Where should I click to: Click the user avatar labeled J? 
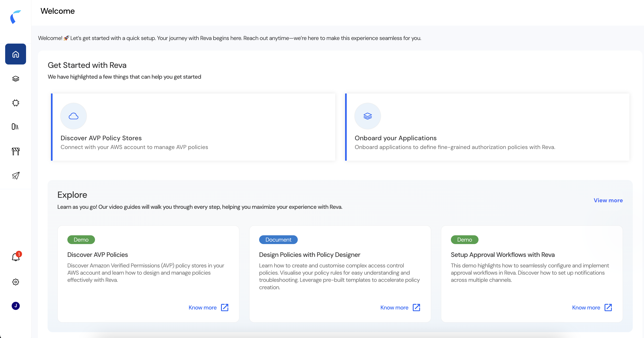pyautogui.click(x=15, y=305)
